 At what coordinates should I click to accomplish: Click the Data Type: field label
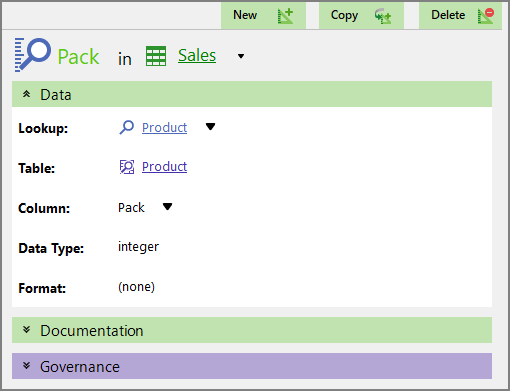pyautogui.click(x=51, y=249)
